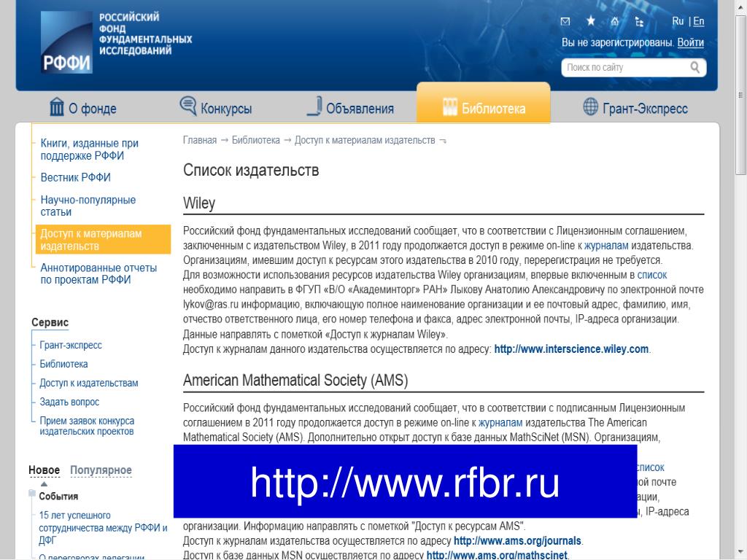Open the sitemap tree icon
This screenshot has width=747, height=560.
[639, 21]
